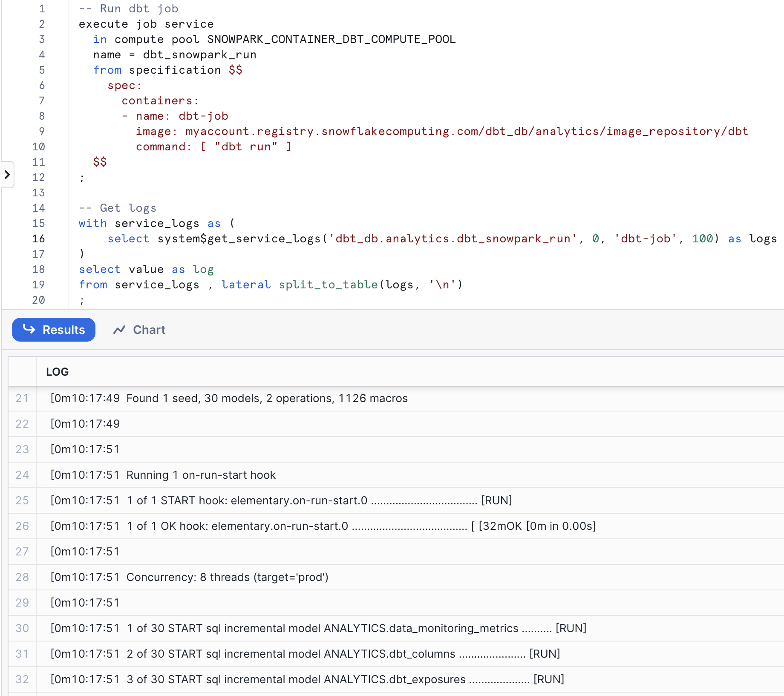
Task: Click split_to_table function in line 19
Action: click(x=328, y=285)
